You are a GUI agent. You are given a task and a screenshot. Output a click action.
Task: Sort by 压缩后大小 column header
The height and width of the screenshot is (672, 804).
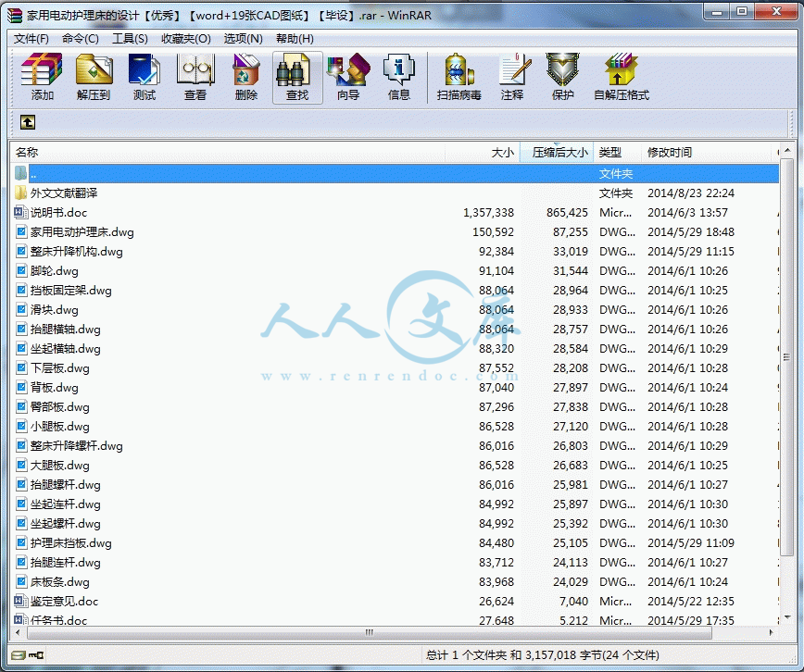click(557, 152)
